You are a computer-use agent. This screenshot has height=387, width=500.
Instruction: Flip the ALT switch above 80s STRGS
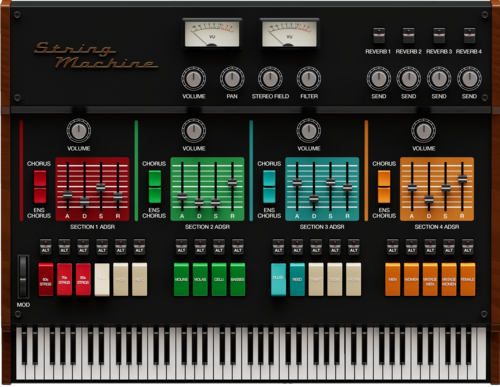pyautogui.click(x=83, y=247)
